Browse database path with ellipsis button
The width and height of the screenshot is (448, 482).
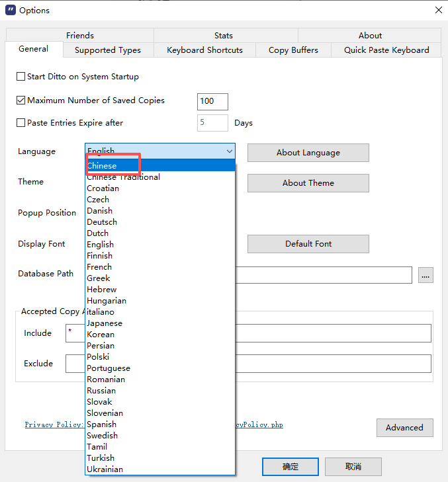pos(426,275)
